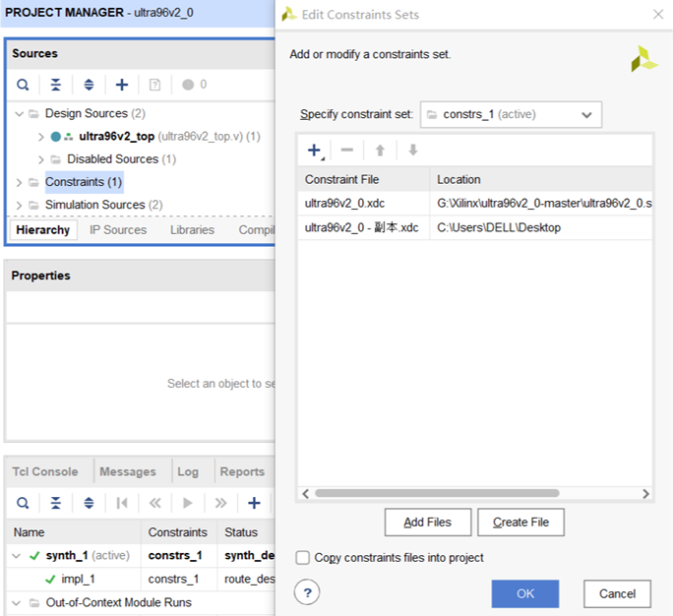This screenshot has height=616, width=673.
Task: Open help with the question mark button
Action: (307, 592)
